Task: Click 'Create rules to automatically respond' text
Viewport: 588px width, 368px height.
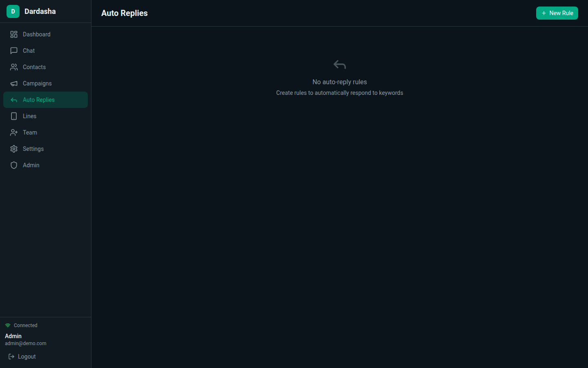Action: (340, 93)
